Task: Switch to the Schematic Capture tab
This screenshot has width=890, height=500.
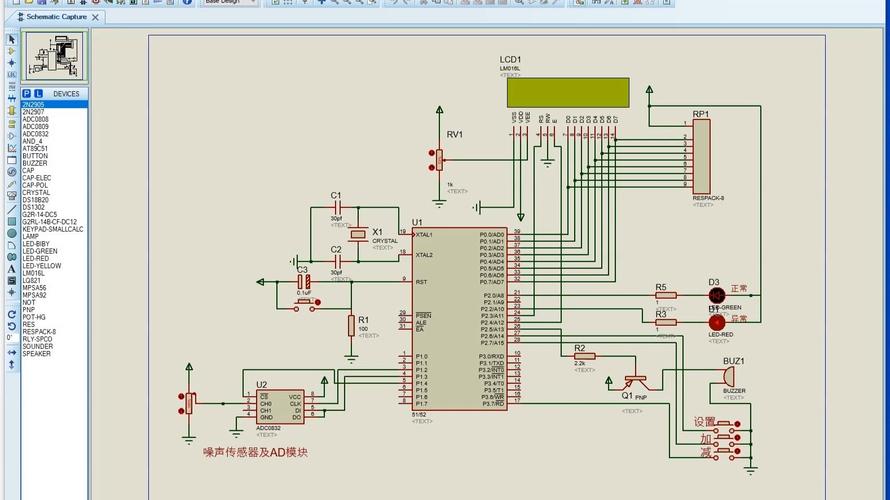Action: (x=56, y=17)
